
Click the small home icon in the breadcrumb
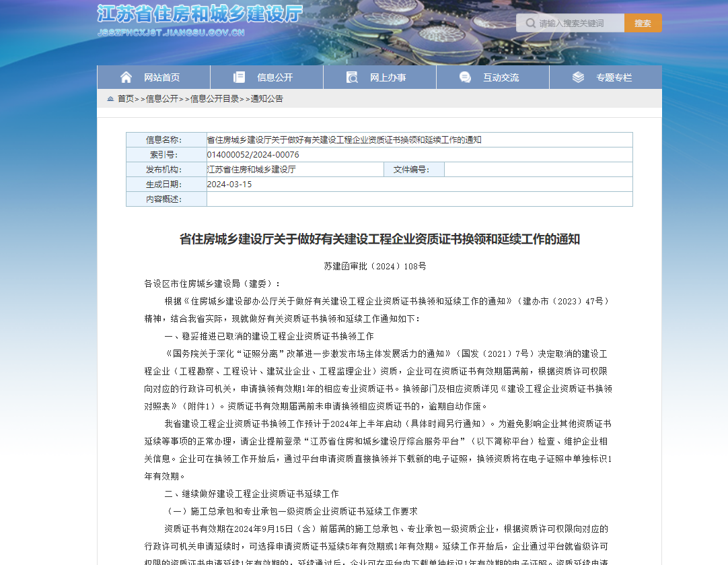pos(110,98)
